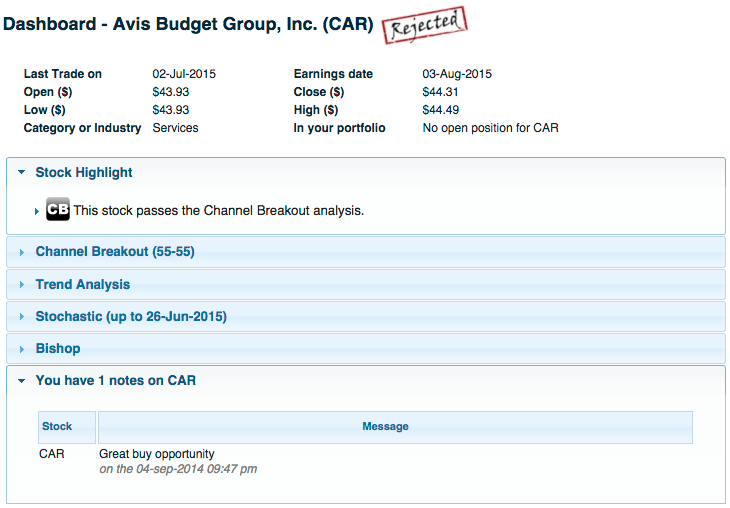Image resolution: width=730 pixels, height=508 pixels.
Task: Click the 'Great buy opportunity' note
Action: point(157,454)
